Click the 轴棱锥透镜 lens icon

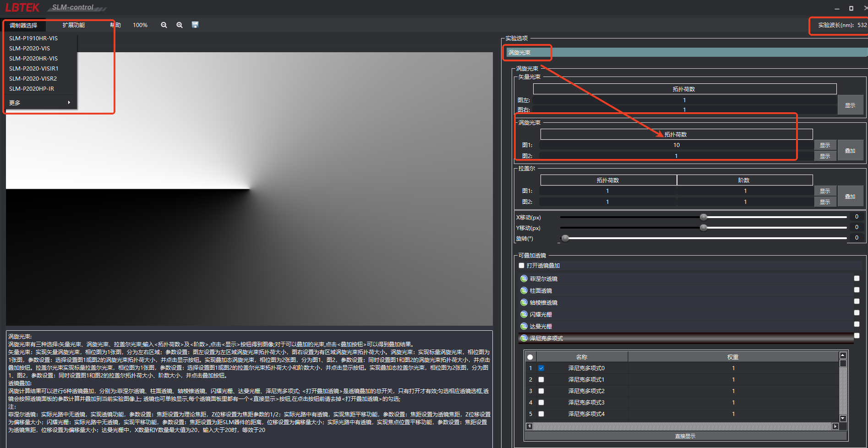pyautogui.click(x=524, y=302)
